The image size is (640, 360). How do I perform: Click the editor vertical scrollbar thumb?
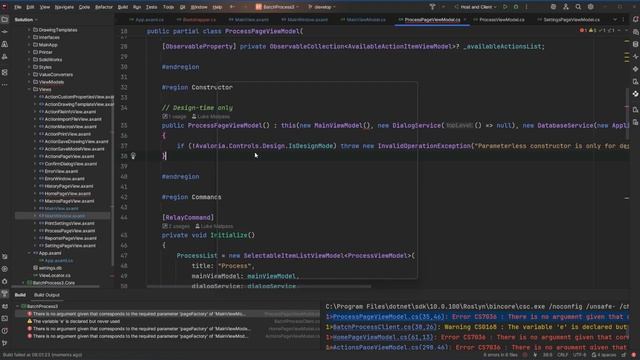(627, 113)
